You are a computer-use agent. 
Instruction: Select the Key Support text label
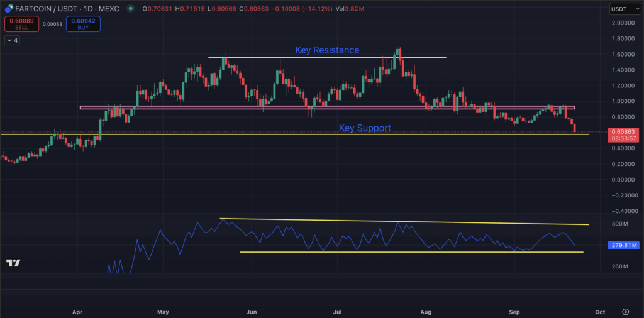tap(365, 128)
